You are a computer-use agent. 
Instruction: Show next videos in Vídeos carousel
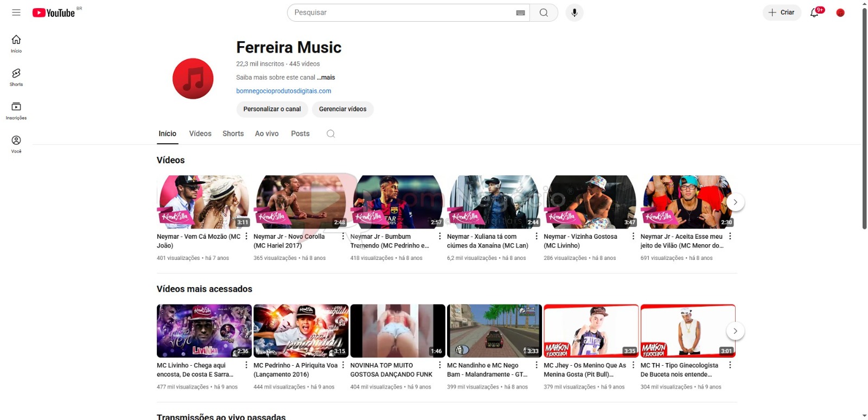[735, 202]
